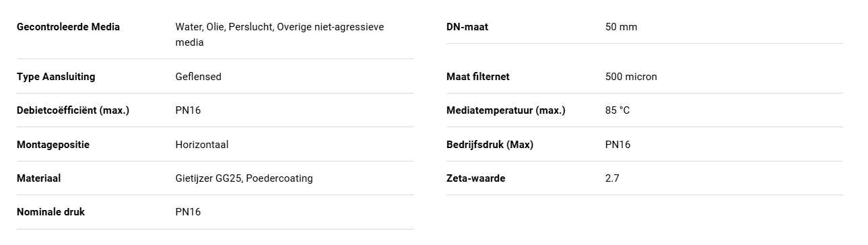Click the Montagepositie label
Image resolution: width=868 pixels, height=245 pixels.
point(53,145)
